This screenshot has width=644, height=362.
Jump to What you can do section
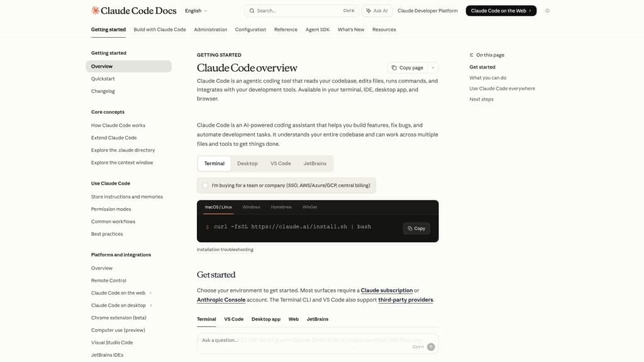[x=487, y=77]
